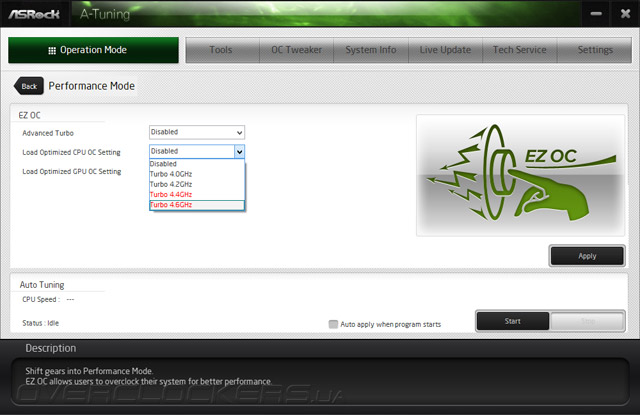Click the Auto Tuning section title
This screenshot has height=415, width=640.
[42, 285]
